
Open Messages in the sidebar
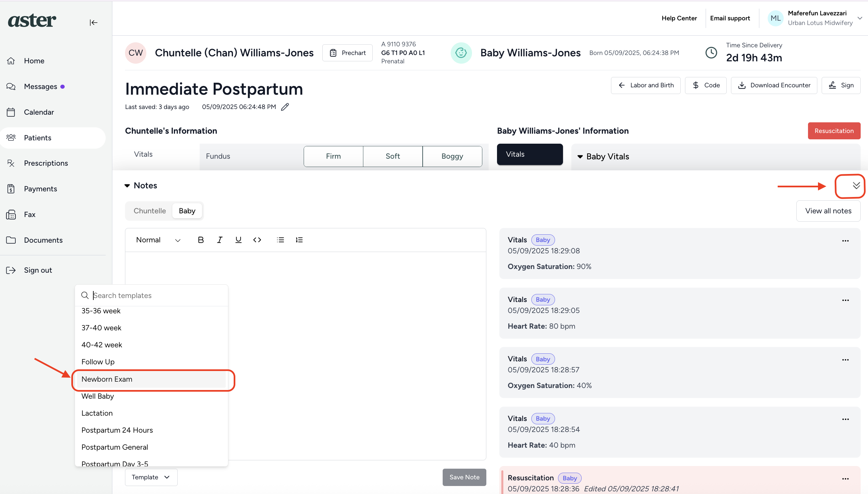tap(40, 87)
